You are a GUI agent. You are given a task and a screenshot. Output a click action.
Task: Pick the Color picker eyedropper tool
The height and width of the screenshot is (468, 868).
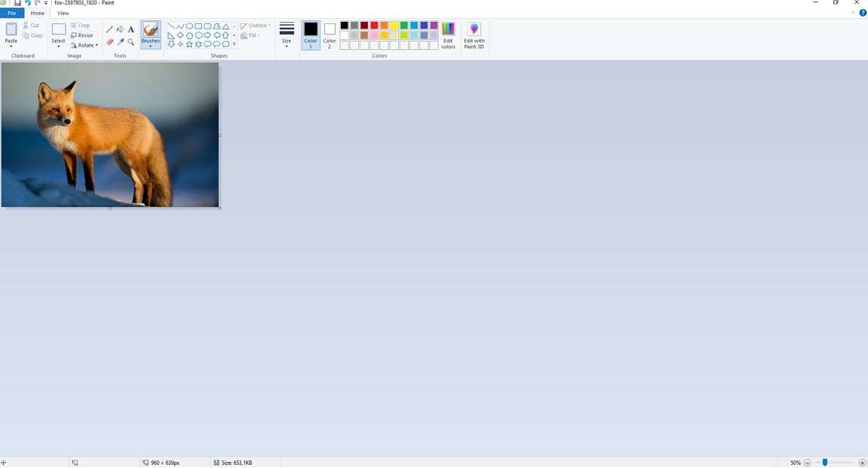120,42
